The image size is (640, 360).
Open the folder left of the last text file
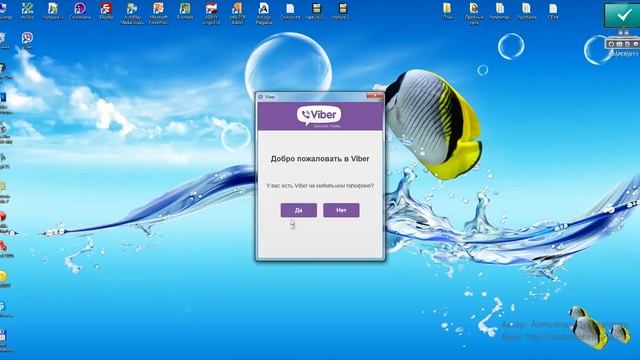[x=527, y=11]
